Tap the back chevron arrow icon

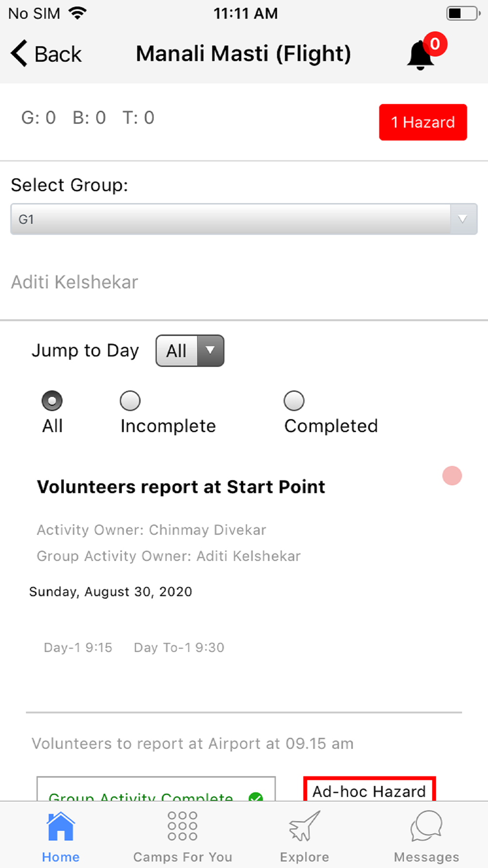pyautogui.click(x=20, y=53)
